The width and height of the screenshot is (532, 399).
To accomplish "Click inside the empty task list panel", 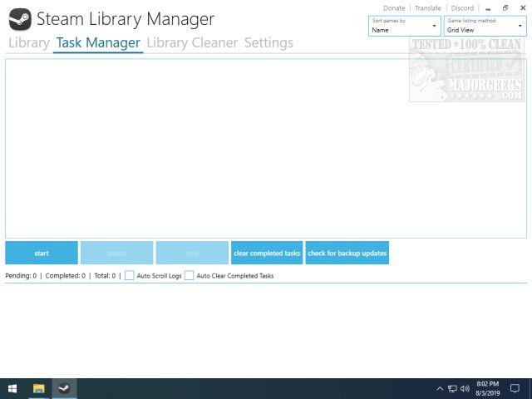I will coord(266,148).
